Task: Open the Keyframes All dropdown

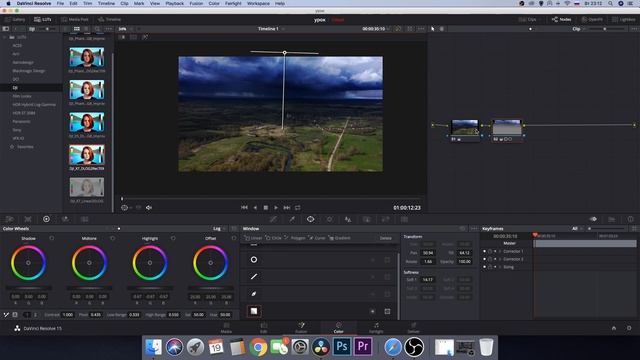Action: [x=577, y=229]
